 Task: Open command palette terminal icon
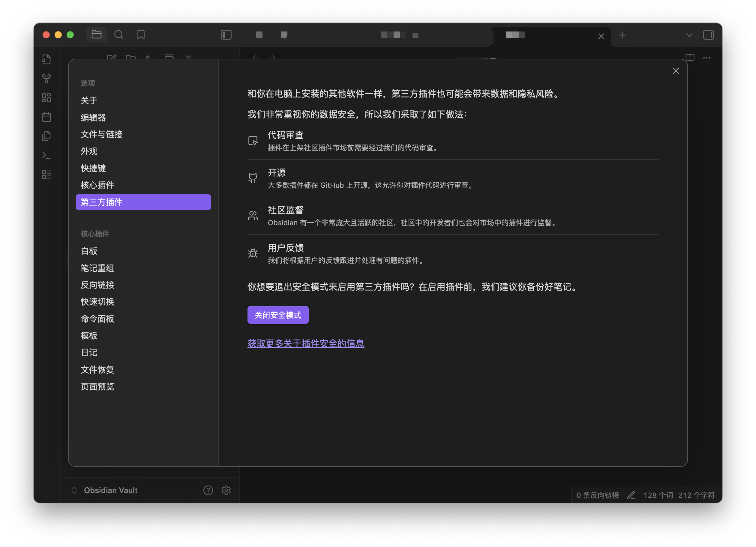[46, 155]
